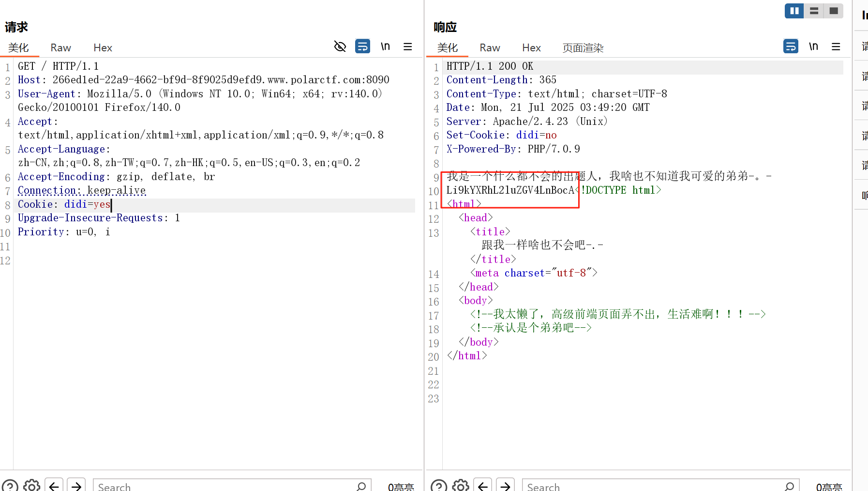
Task: Click 'Set-Cookie: didi=no' header
Action: [501, 135]
